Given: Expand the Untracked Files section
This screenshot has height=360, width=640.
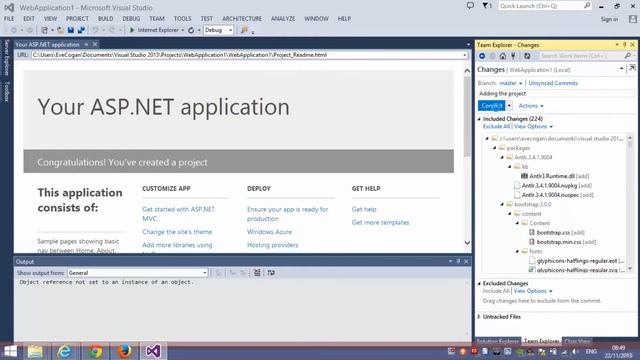Looking at the screenshot, I should [x=479, y=317].
